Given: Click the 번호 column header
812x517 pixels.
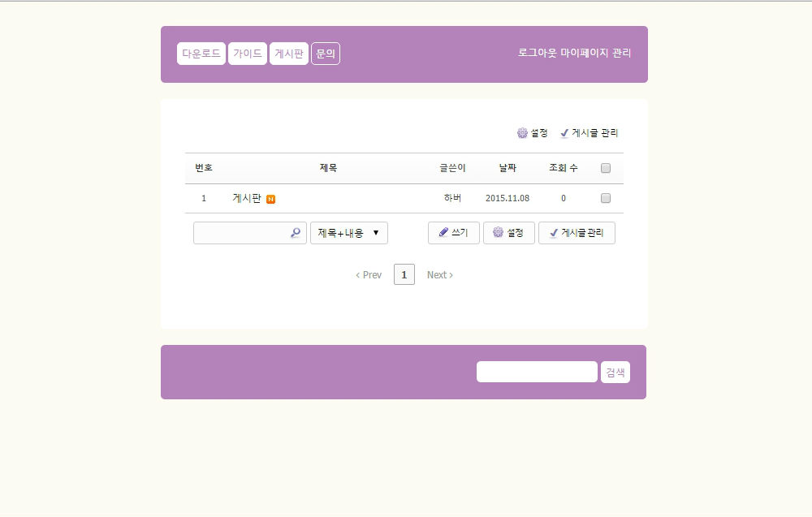Looking at the screenshot, I should tap(204, 168).
